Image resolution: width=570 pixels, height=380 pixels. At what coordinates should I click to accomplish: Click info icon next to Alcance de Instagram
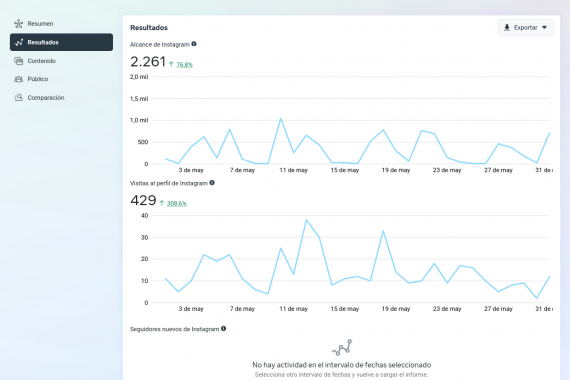point(194,44)
